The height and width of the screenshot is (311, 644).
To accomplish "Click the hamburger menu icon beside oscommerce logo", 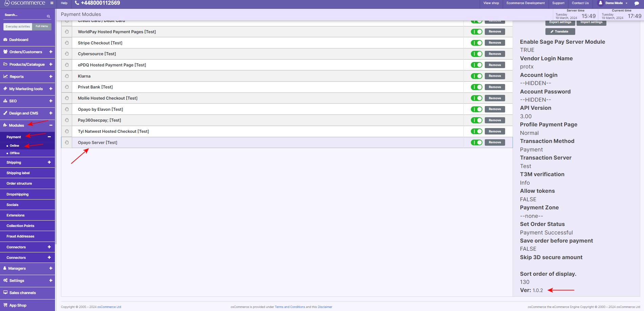I will 52,3.
